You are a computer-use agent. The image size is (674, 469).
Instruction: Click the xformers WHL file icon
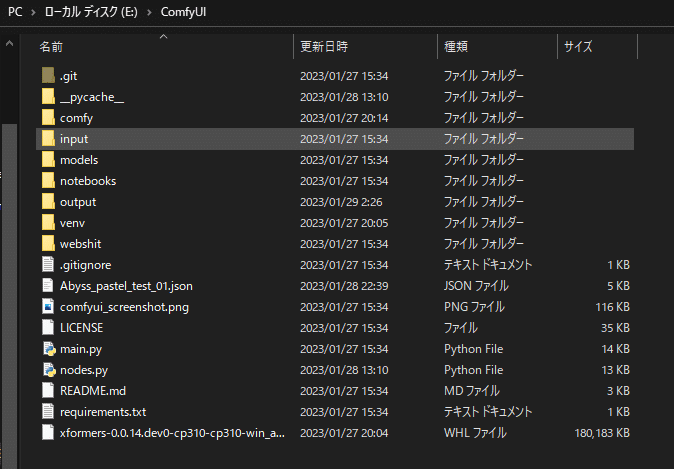pyautogui.click(x=48, y=433)
